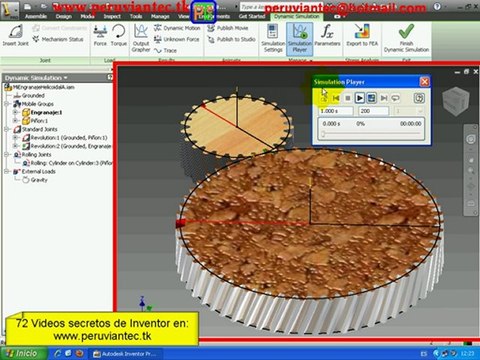Click the simulation time slider handle
This screenshot has height=360, width=480.
tap(323, 134)
